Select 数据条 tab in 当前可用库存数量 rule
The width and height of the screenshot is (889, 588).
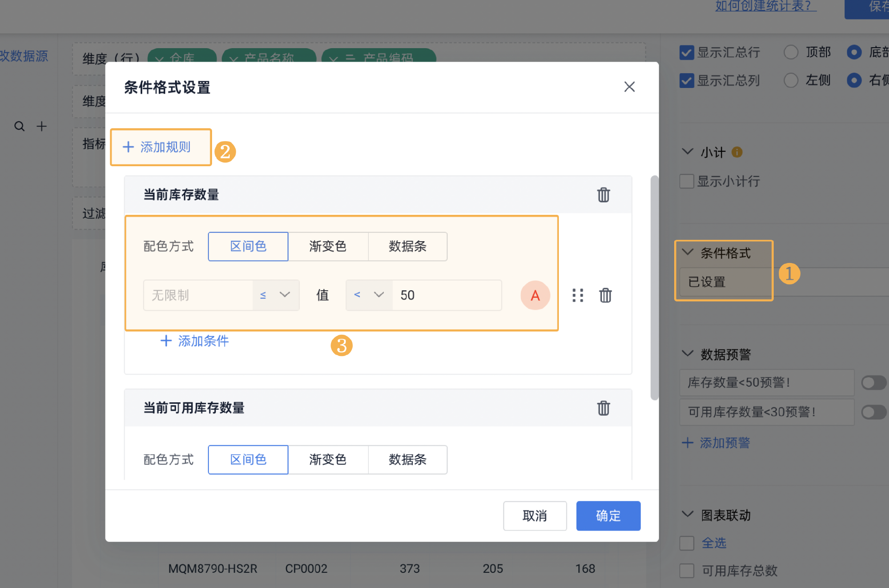coord(407,459)
